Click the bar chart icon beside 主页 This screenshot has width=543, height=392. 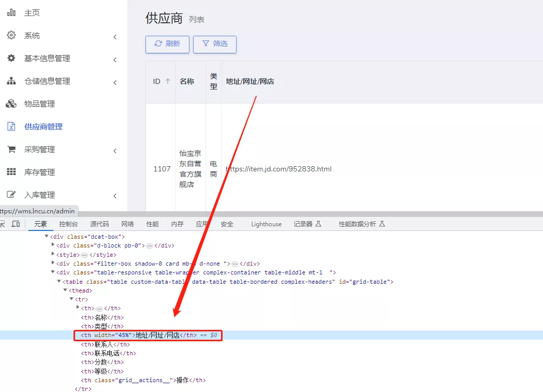(11, 12)
